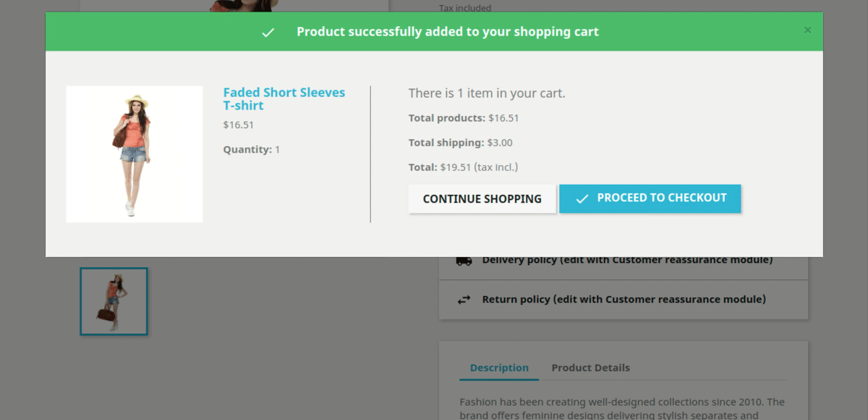Click the product image in the popup

[x=135, y=154]
